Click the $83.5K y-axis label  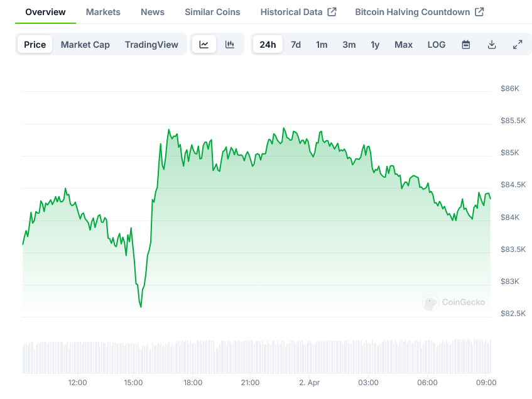(x=513, y=249)
